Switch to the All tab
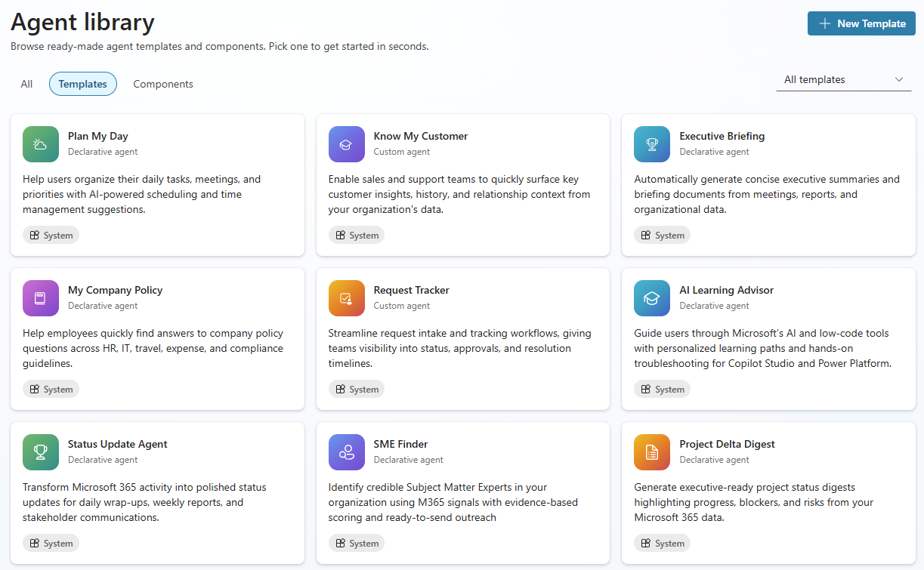The width and height of the screenshot is (924, 570). (26, 84)
